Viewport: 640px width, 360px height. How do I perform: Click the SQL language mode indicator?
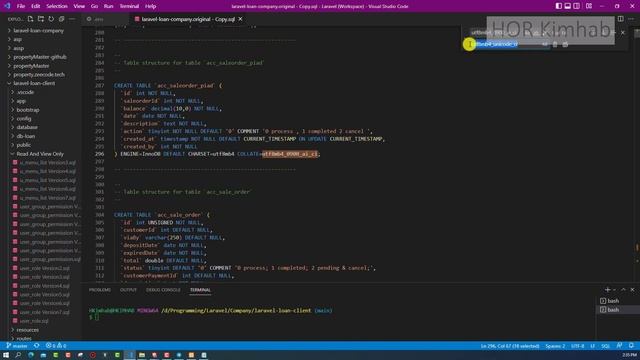(606, 346)
